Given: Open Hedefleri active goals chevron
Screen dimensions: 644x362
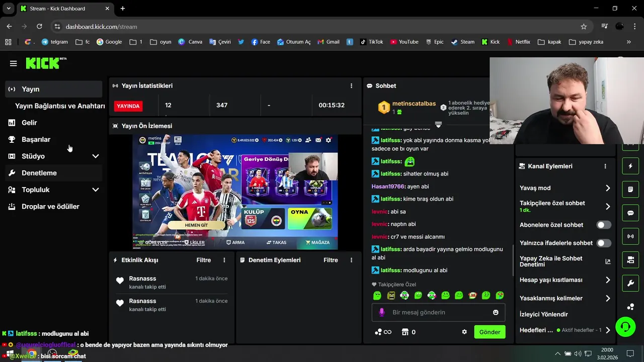Looking at the screenshot, I should point(608,330).
